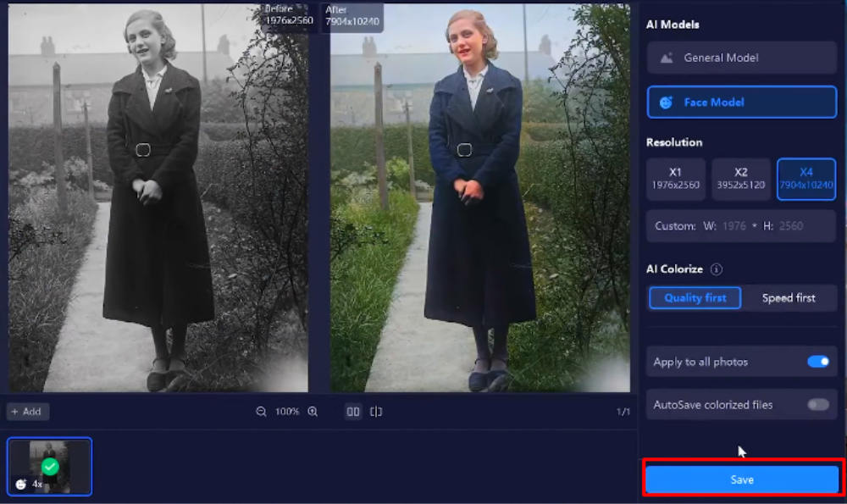Choose the General Model
847x504 pixels.
tap(741, 58)
